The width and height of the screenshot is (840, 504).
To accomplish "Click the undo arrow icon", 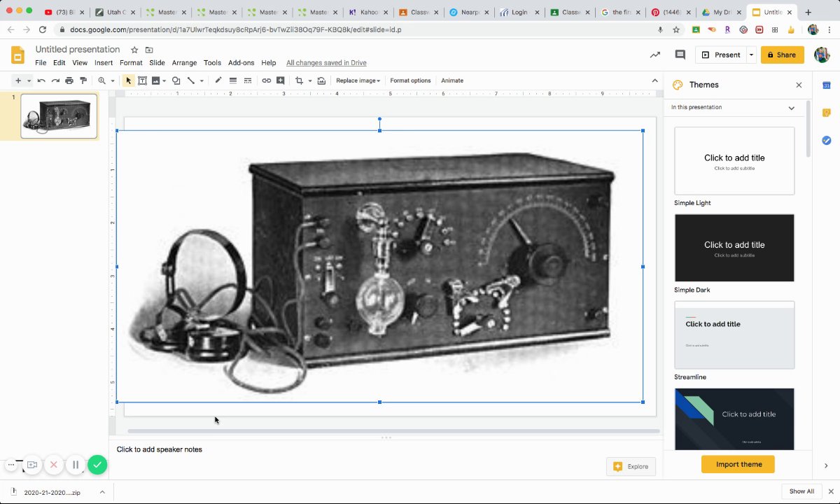I will [x=41, y=80].
